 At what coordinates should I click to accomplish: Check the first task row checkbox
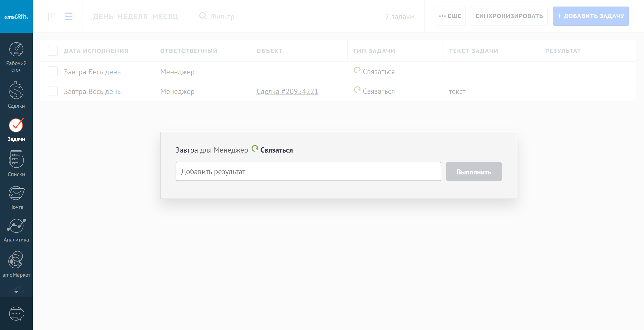pyautogui.click(x=53, y=72)
